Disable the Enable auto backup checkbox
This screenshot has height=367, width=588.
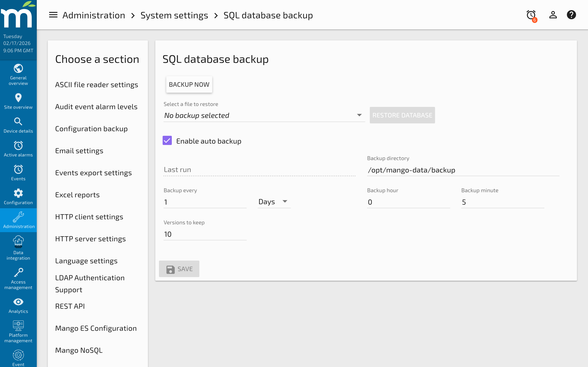point(167,141)
